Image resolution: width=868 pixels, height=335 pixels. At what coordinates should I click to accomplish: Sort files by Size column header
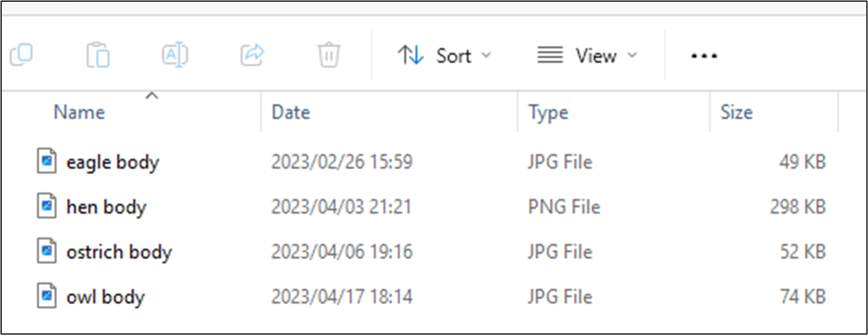click(x=736, y=112)
